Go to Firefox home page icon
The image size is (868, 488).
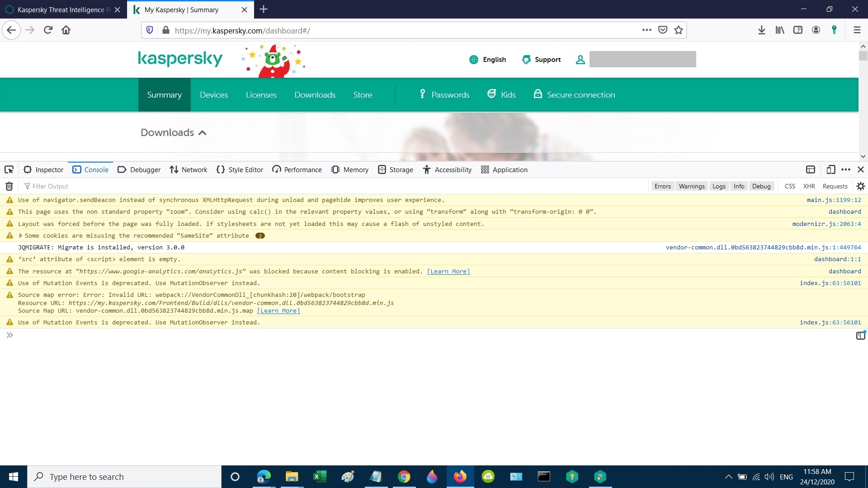pos(66,30)
